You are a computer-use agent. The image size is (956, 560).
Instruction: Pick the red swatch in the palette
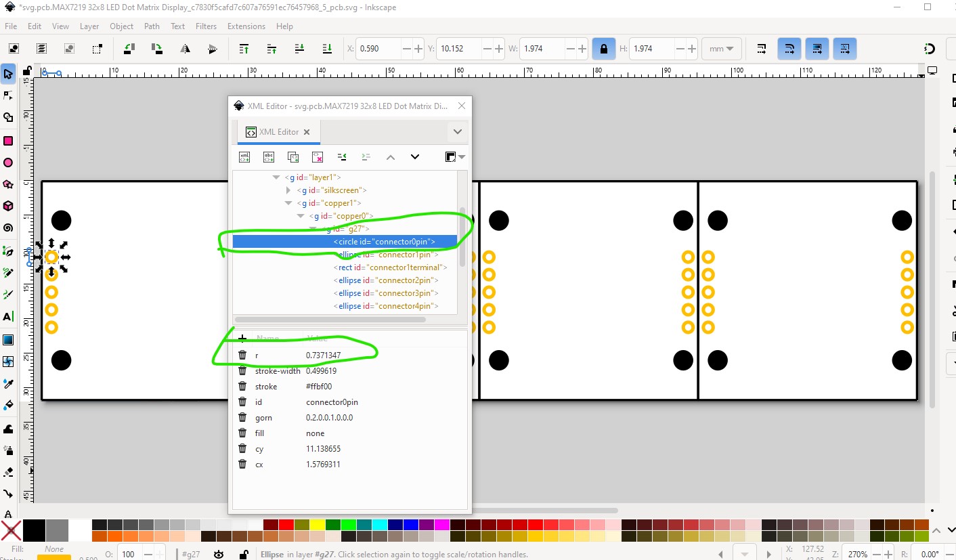286,525
